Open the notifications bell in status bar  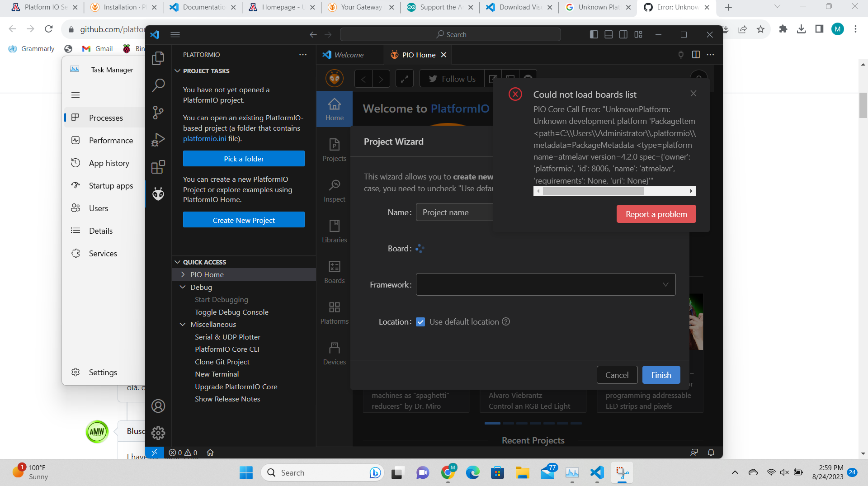(711, 453)
